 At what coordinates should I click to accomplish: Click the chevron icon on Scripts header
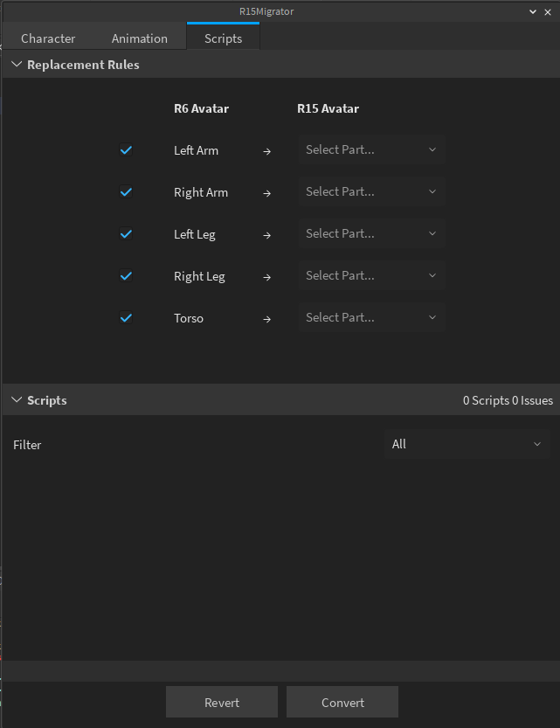pos(16,400)
